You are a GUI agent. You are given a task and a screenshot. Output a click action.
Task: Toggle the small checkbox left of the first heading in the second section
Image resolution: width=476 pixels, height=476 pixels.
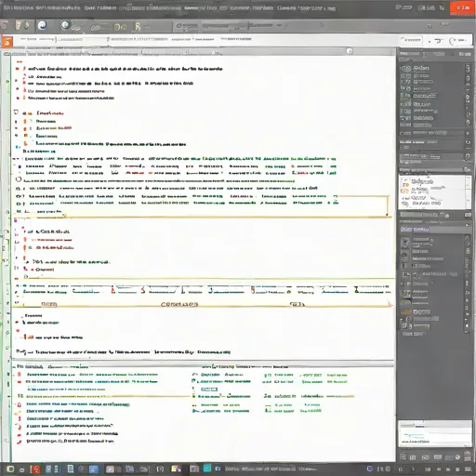click(x=16, y=112)
